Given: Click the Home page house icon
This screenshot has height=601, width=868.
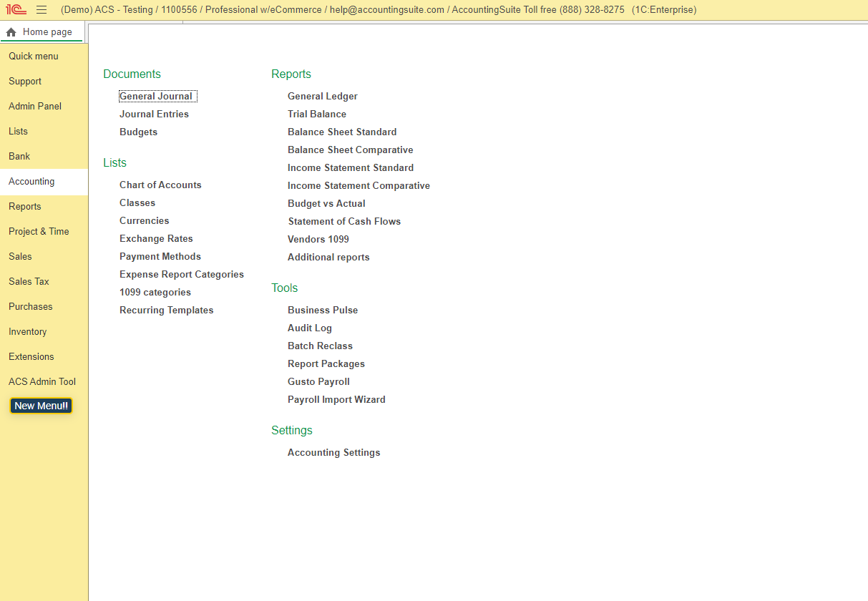Looking at the screenshot, I should [11, 32].
